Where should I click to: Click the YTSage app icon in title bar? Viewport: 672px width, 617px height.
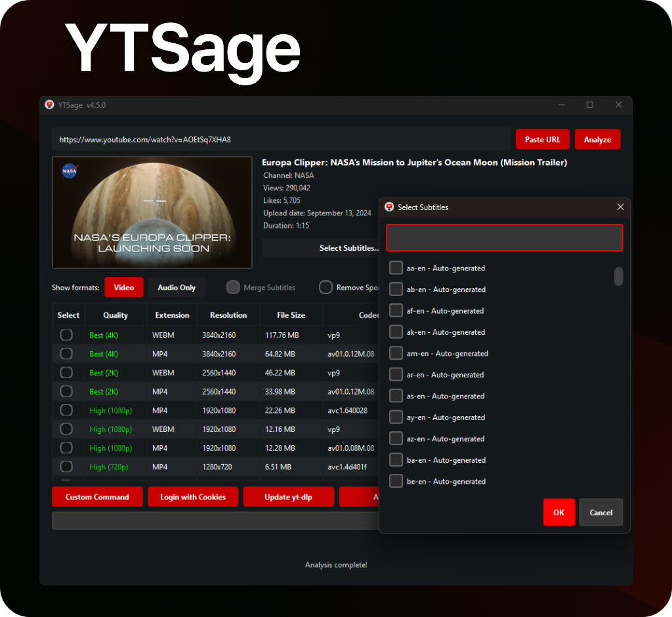50,105
